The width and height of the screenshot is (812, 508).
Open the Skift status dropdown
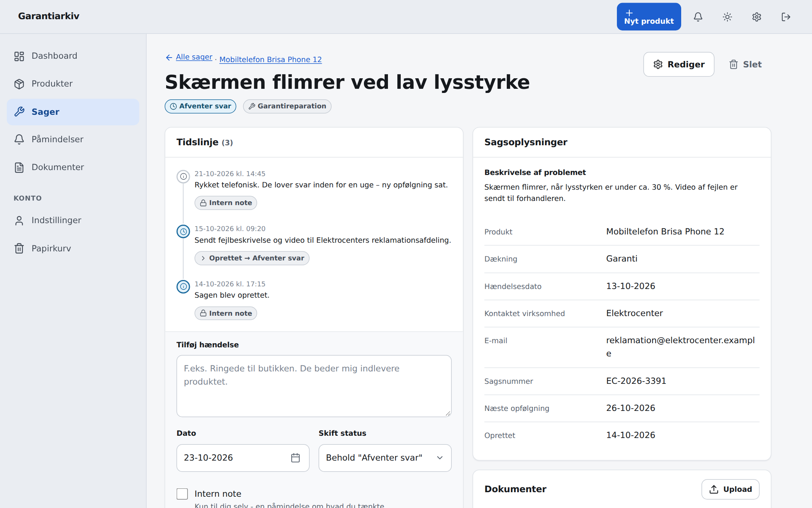tap(385, 458)
